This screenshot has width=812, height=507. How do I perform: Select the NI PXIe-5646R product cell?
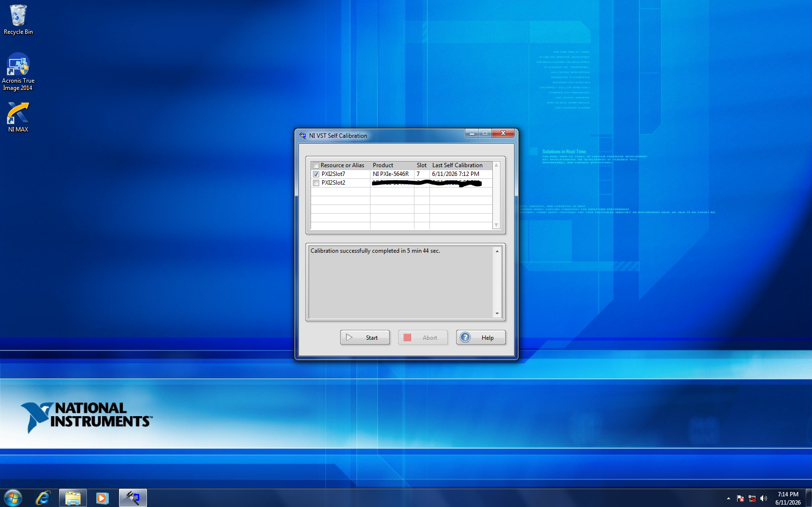(391, 174)
